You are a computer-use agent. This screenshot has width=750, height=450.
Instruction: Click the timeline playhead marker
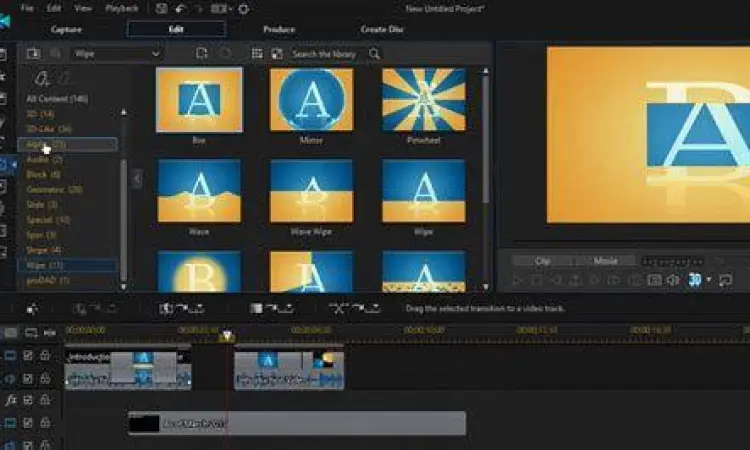[227, 336]
